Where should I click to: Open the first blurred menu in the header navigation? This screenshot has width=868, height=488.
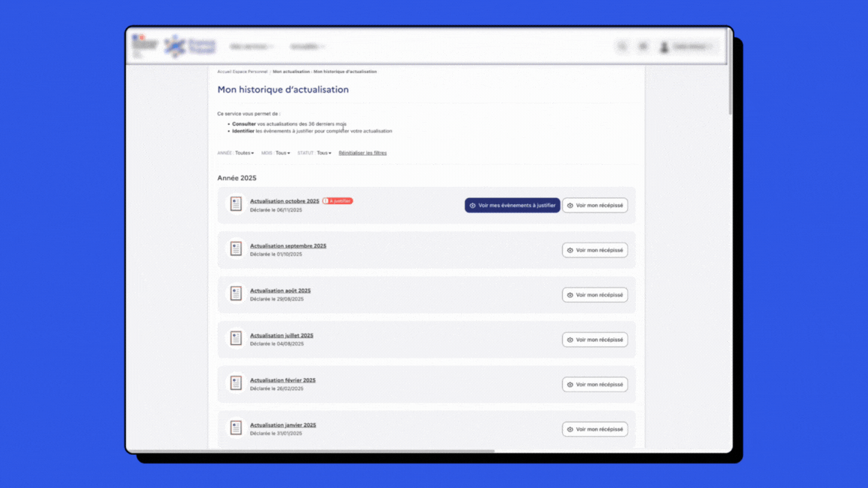click(x=252, y=47)
